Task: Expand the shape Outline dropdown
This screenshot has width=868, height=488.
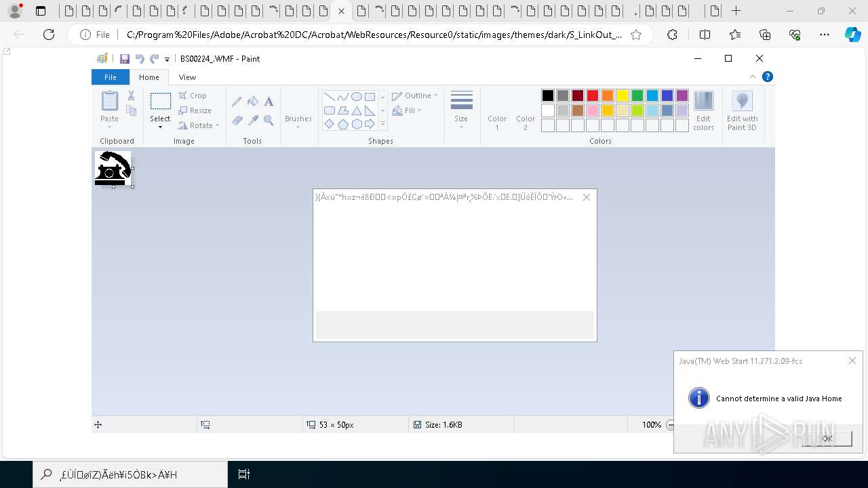Action: tap(435, 96)
